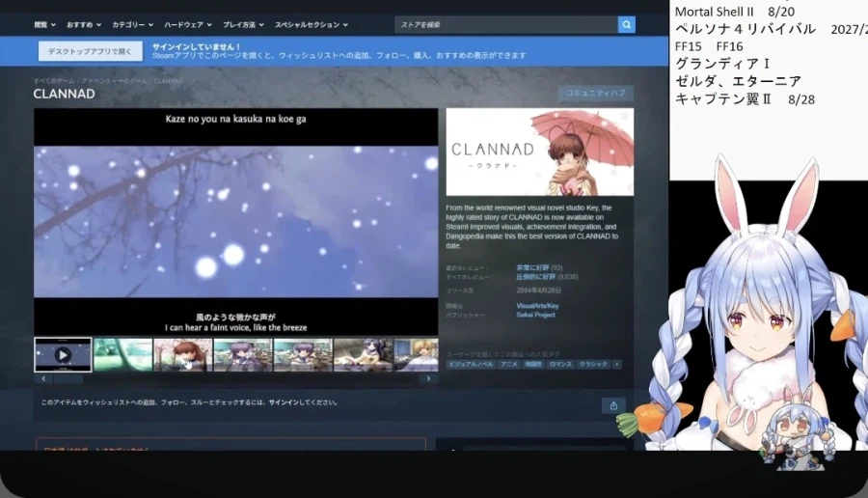This screenshot has height=498, width=868.
Task: Click the 2004年4月28日 release date text
Action: click(538, 290)
